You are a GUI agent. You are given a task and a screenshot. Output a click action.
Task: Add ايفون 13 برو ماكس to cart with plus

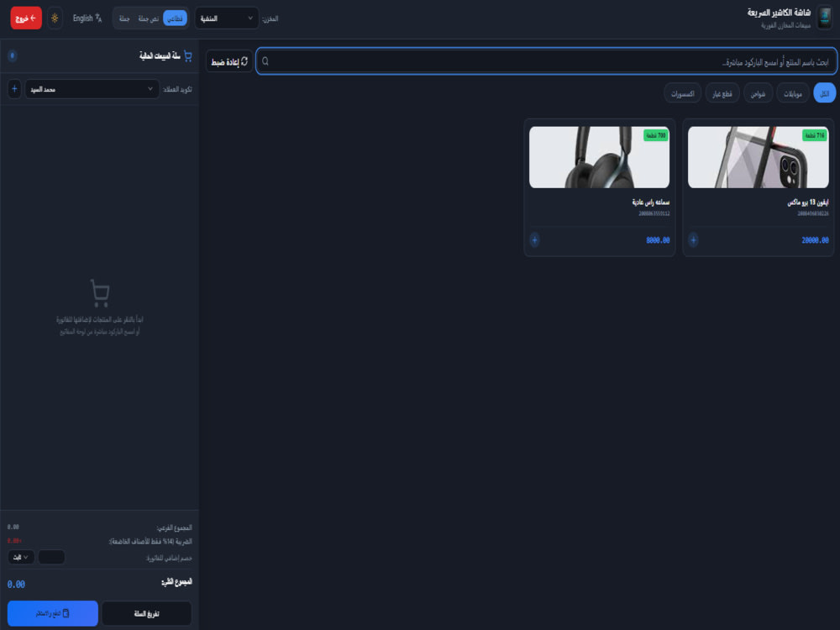click(x=693, y=240)
